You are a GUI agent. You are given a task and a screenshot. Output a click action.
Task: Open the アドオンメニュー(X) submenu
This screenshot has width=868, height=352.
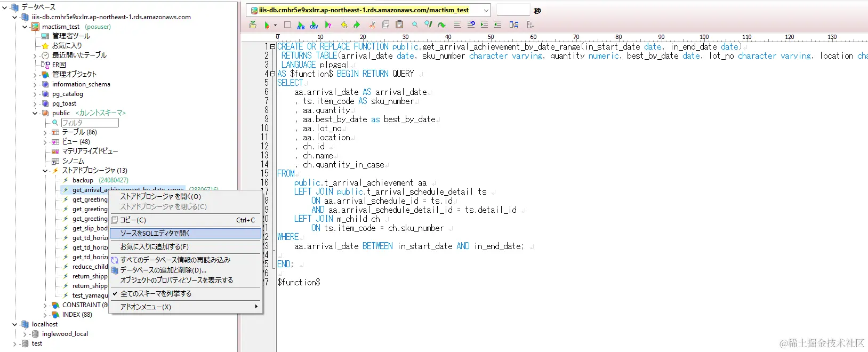pyautogui.click(x=186, y=307)
